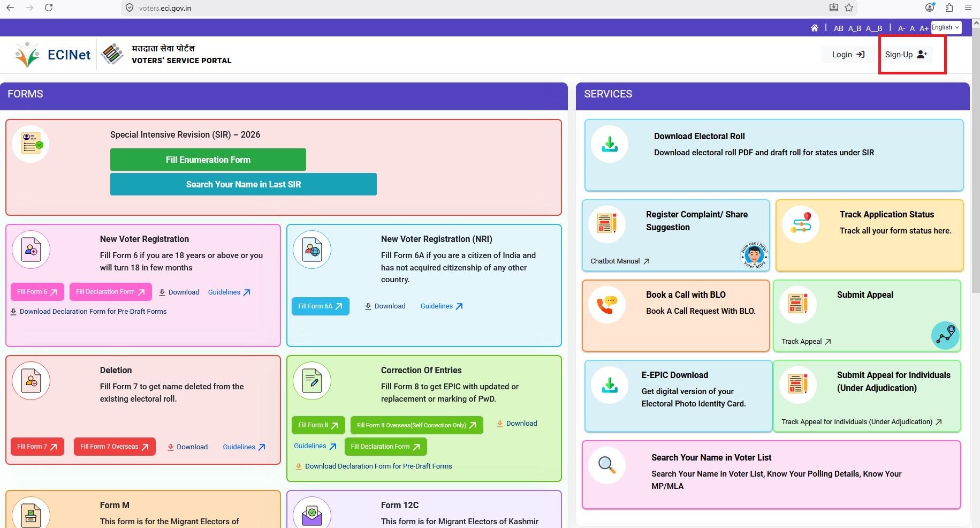980x528 pixels.
Task: Click the teal route icon in the Submit Appeal card
Action: click(x=945, y=335)
